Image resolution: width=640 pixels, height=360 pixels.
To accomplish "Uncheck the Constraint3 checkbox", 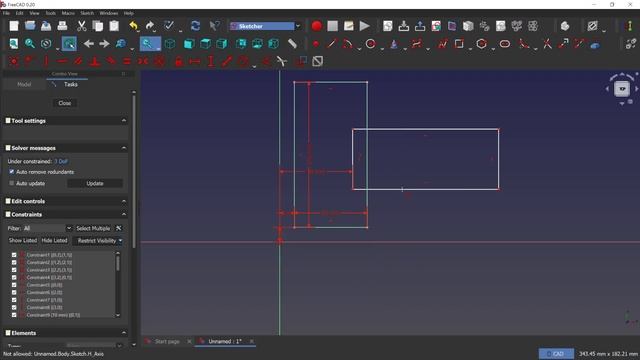I will click(x=14, y=270).
